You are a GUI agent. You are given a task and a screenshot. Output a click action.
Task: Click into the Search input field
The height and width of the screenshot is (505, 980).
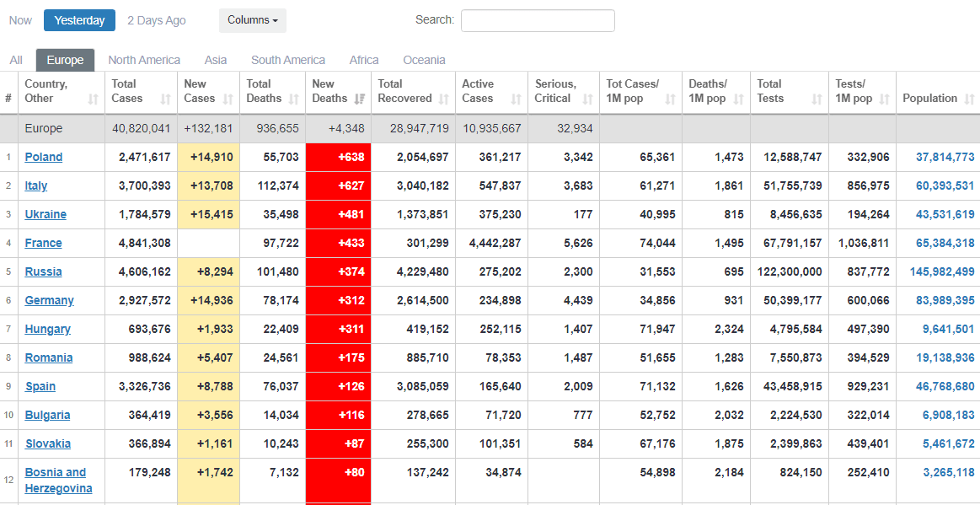(x=538, y=20)
